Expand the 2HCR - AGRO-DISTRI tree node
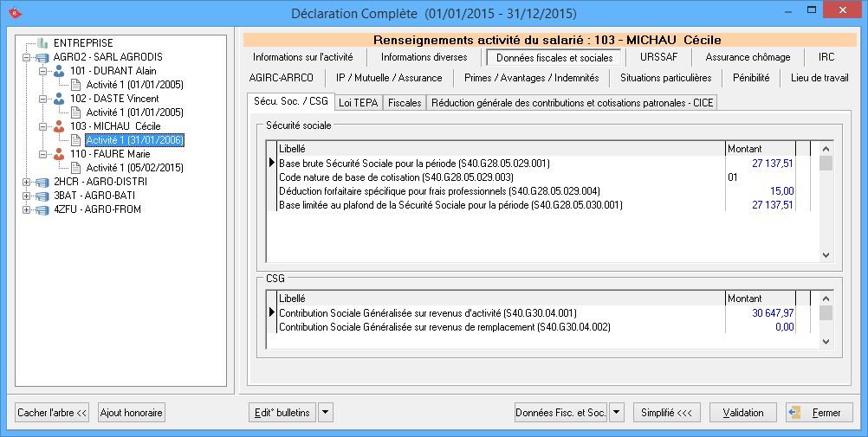Screen dimensions: 868x437 pyautogui.click(x=26, y=182)
